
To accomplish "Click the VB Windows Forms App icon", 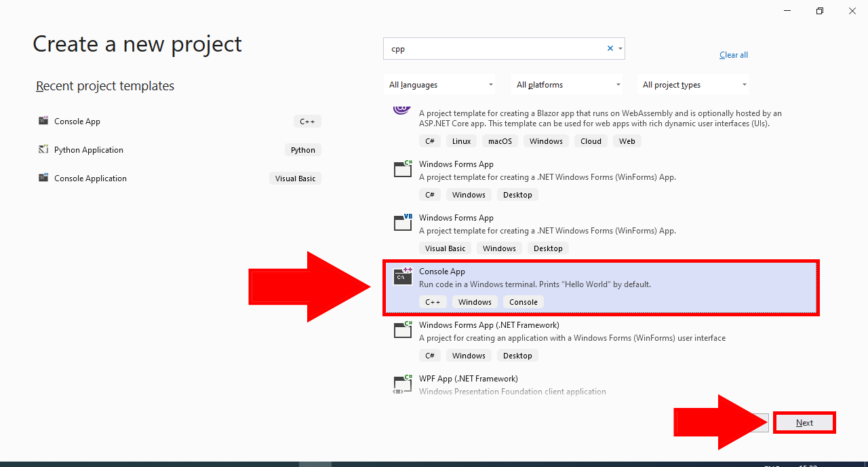I will click(x=403, y=222).
